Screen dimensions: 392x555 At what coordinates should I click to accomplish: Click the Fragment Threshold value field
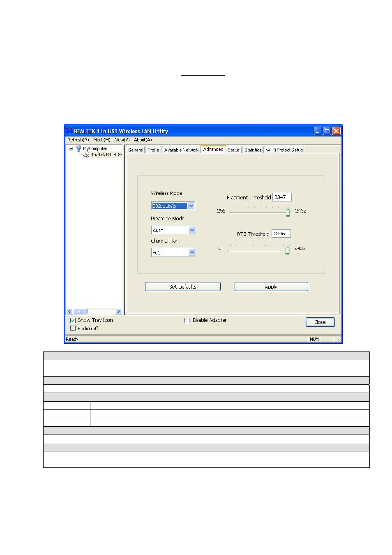pyautogui.click(x=282, y=197)
